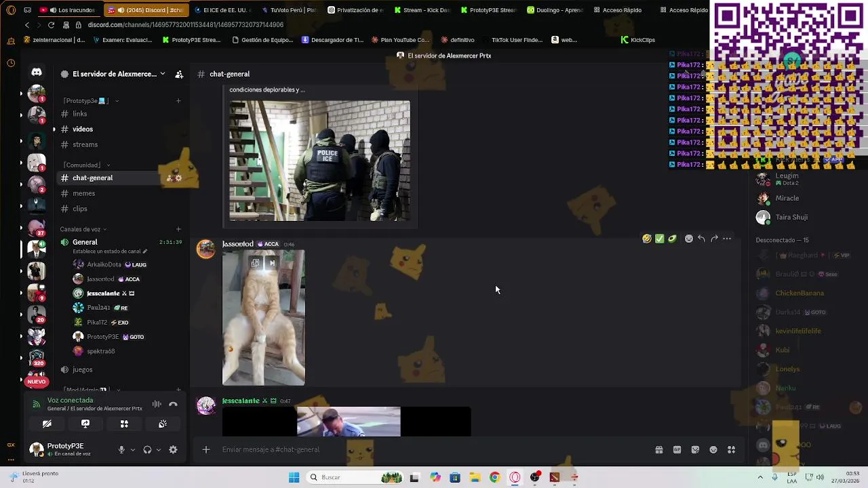Go back in browser history

26,25
